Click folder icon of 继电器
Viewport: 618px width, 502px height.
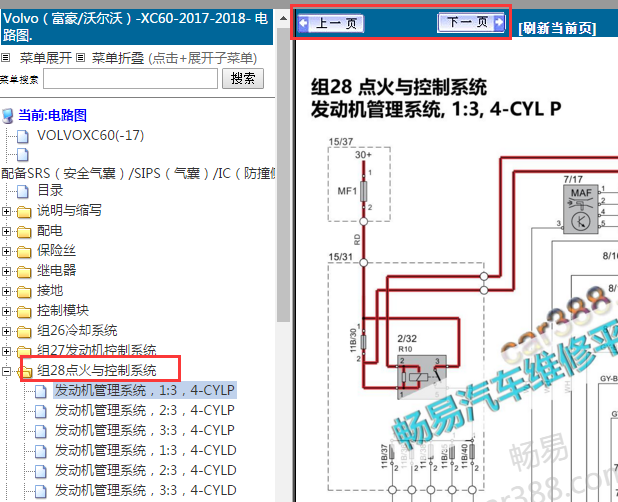pyautogui.click(x=24, y=271)
